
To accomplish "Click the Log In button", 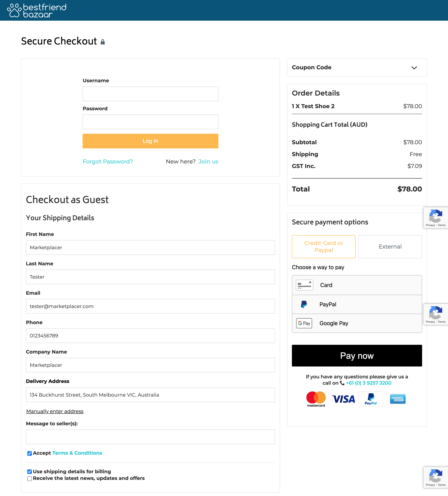I will (x=150, y=141).
